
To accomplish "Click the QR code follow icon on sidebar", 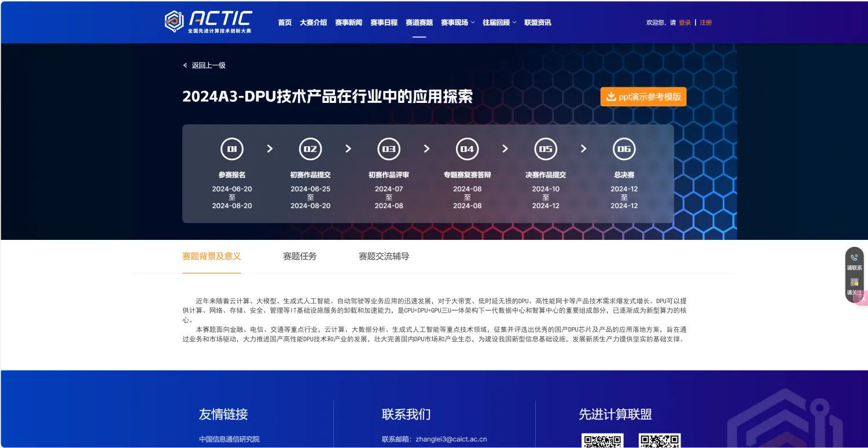I will [x=854, y=282].
